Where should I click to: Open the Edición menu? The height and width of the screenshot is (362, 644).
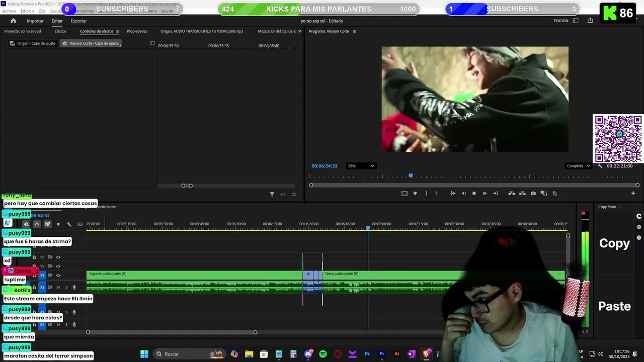tap(27, 11)
